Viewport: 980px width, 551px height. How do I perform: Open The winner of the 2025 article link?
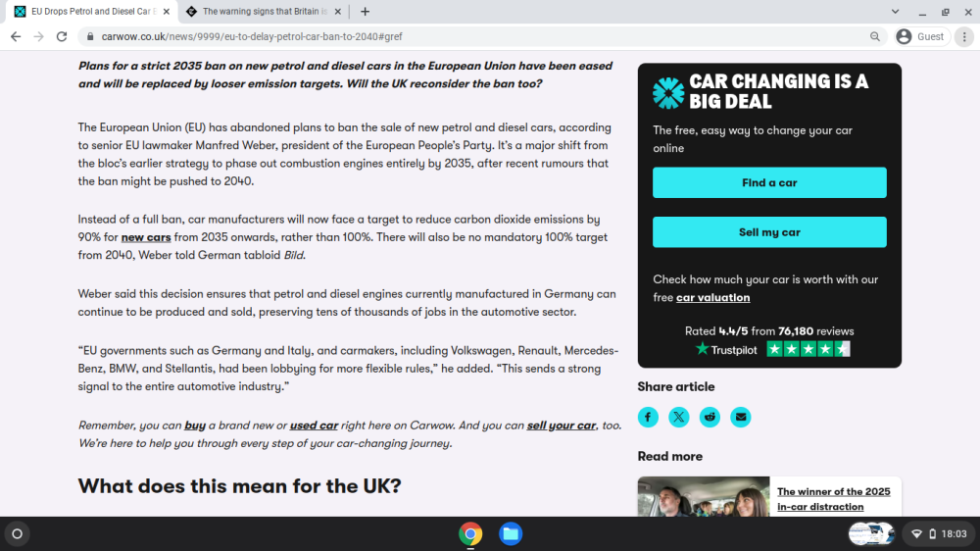(833, 499)
